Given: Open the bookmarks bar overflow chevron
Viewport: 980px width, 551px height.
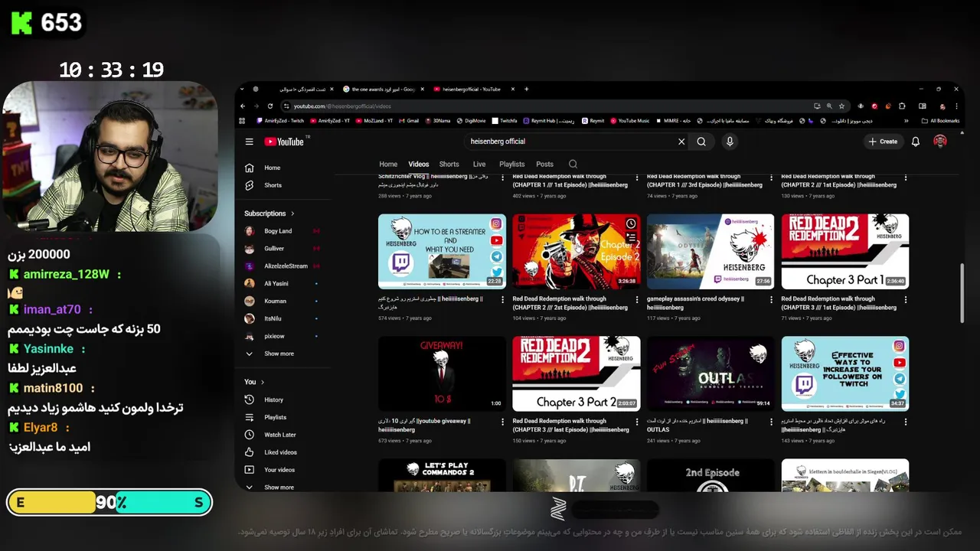Looking at the screenshot, I should point(906,121).
